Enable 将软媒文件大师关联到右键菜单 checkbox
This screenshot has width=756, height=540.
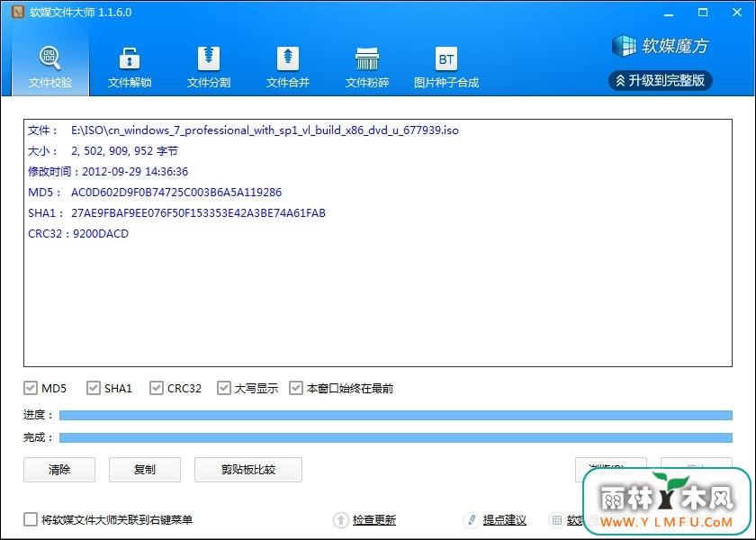coord(31,519)
